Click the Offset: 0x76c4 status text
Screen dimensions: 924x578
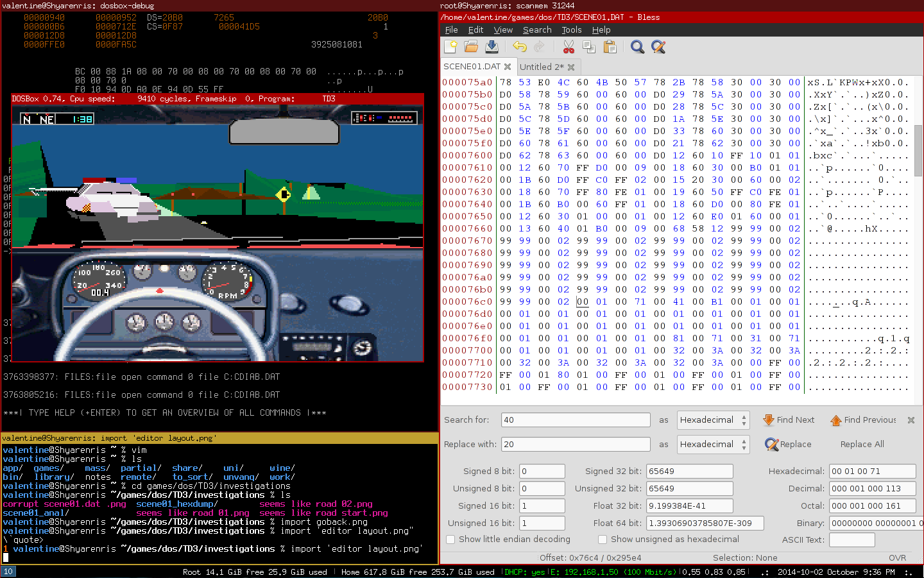590,558
